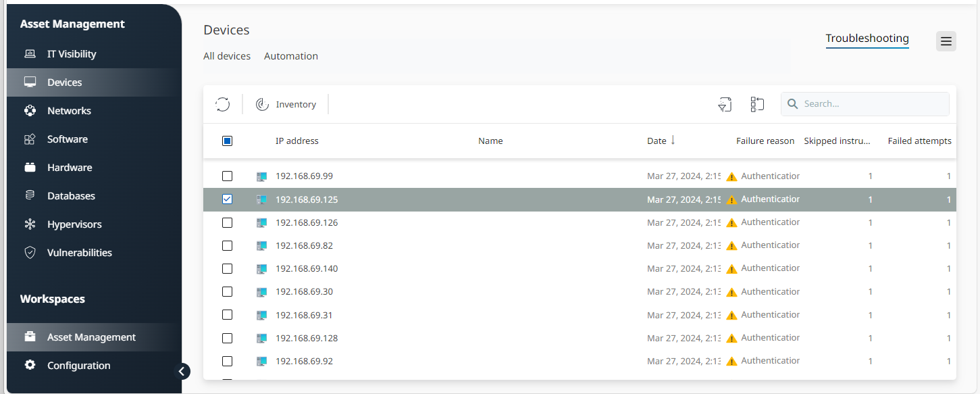Click the warning icon for 192.168.69.82
The image size is (980, 394).
coord(731,246)
